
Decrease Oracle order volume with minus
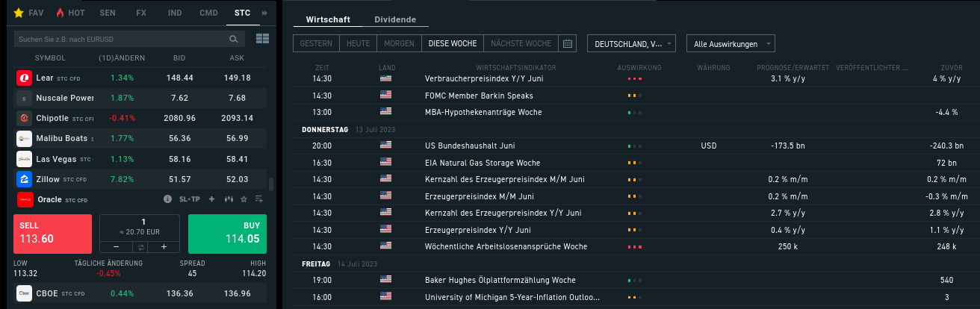click(x=116, y=247)
